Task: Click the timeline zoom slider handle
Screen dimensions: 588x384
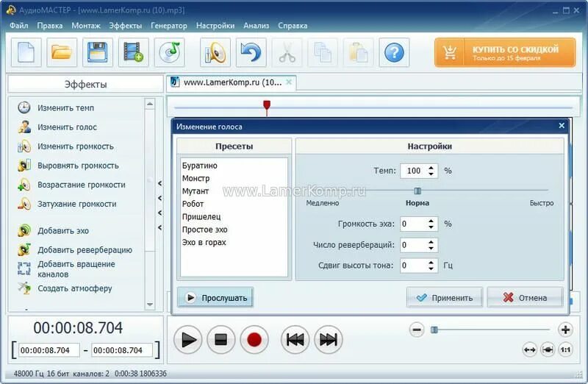Action: [x=434, y=330]
